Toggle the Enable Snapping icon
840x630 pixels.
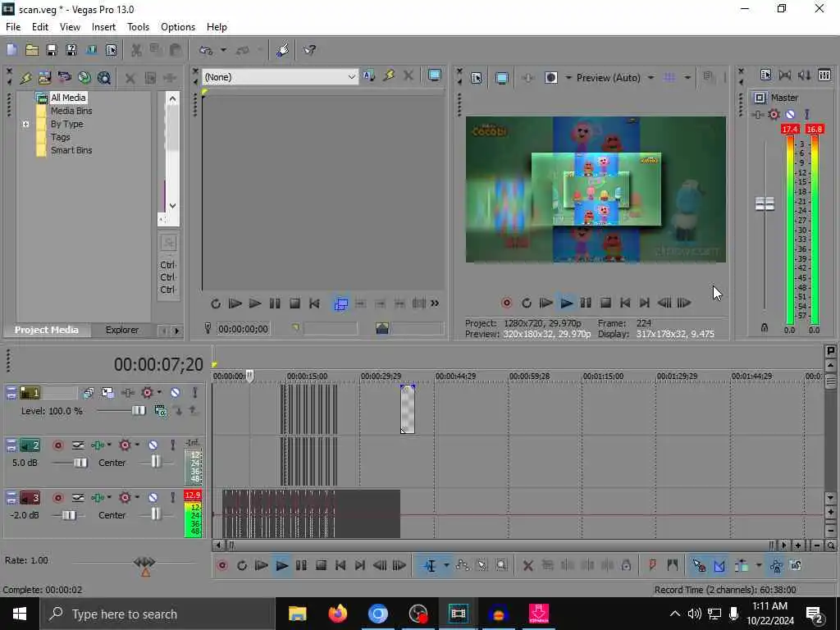click(699, 566)
